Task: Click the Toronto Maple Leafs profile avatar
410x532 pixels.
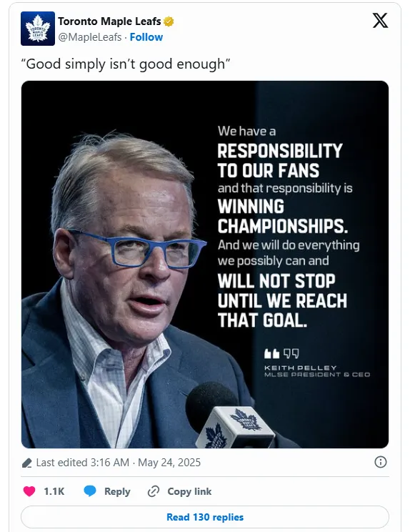Action: (38, 29)
